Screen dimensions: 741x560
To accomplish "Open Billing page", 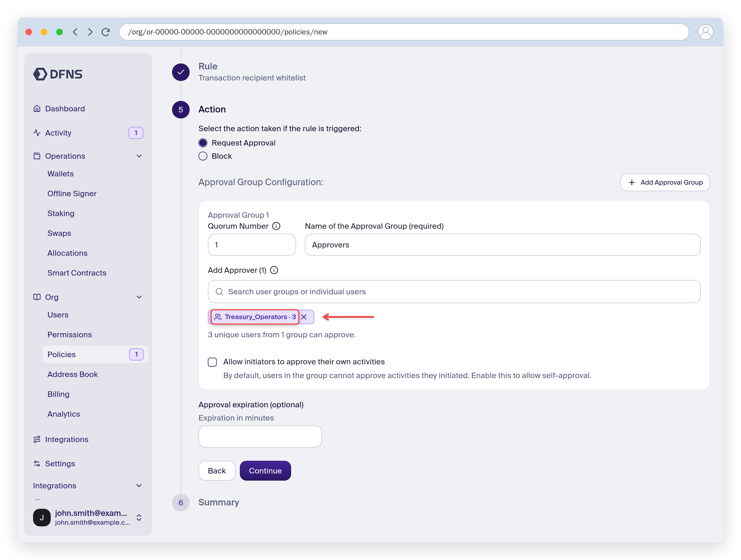I will (x=58, y=394).
